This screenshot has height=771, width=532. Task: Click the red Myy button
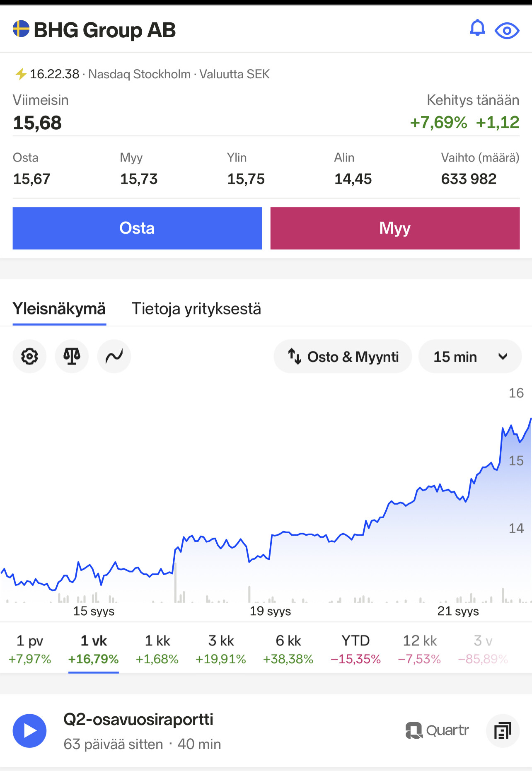[395, 228]
